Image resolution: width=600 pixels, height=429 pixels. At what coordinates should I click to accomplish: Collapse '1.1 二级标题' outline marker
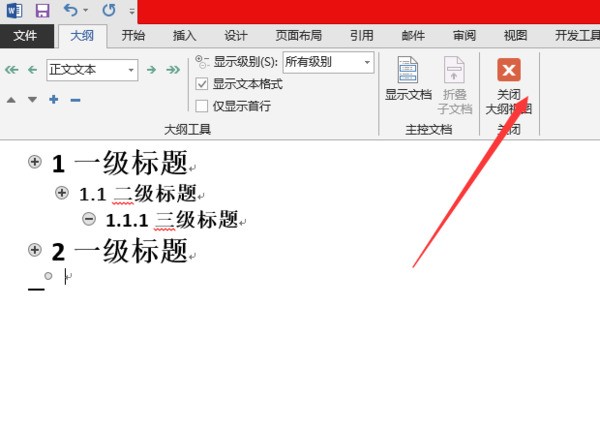point(62,192)
